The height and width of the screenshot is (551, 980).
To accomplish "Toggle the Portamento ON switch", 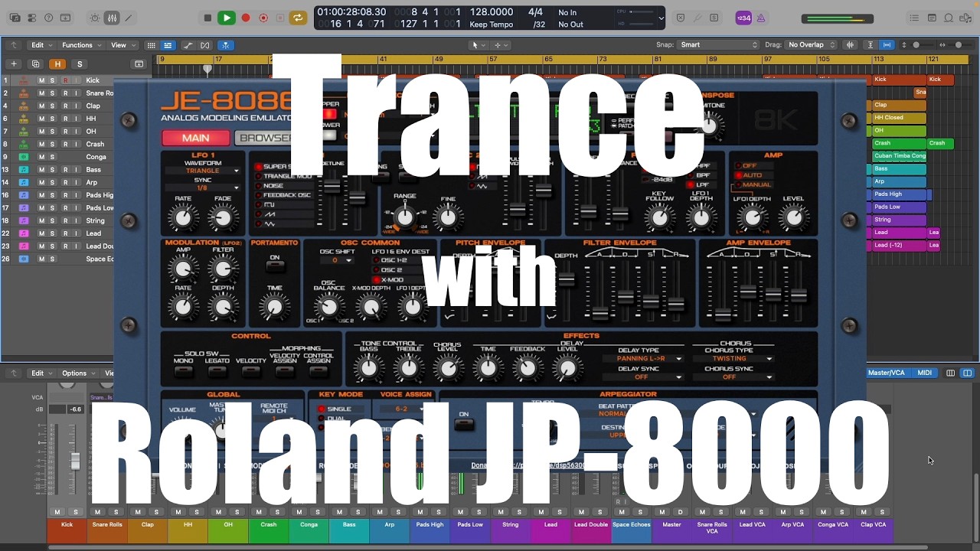I will coord(274,266).
